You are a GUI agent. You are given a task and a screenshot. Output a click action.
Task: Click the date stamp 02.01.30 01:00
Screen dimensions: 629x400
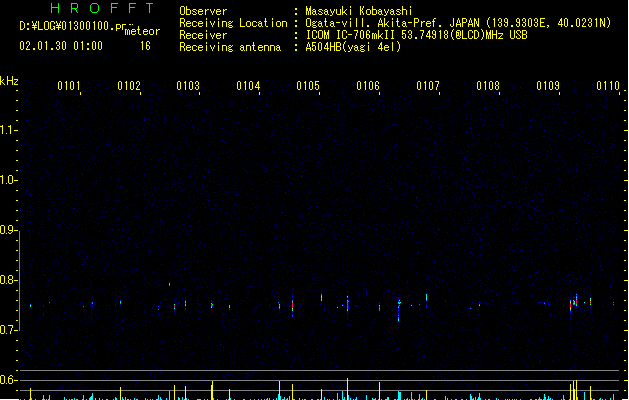click(61, 46)
